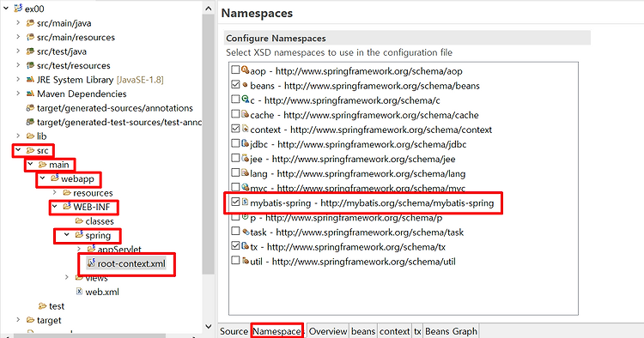Uncheck the tx namespace checkbox
The width and height of the screenshot is (644, 338).
(x=235, y=245)
